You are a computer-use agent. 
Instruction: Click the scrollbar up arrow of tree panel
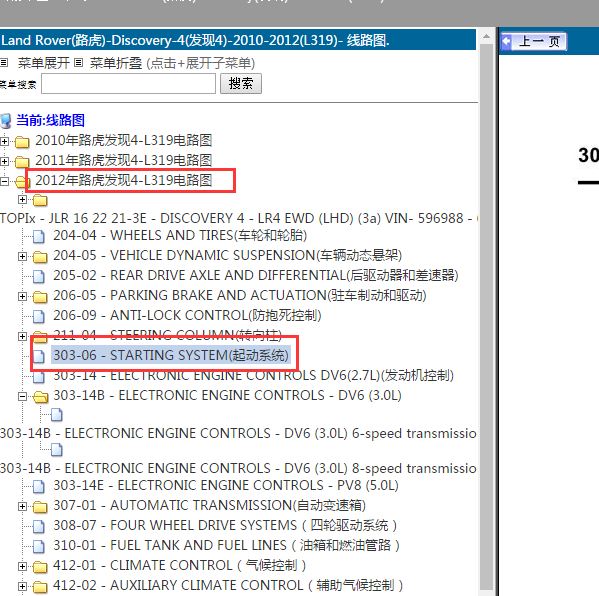pos(486,37)
